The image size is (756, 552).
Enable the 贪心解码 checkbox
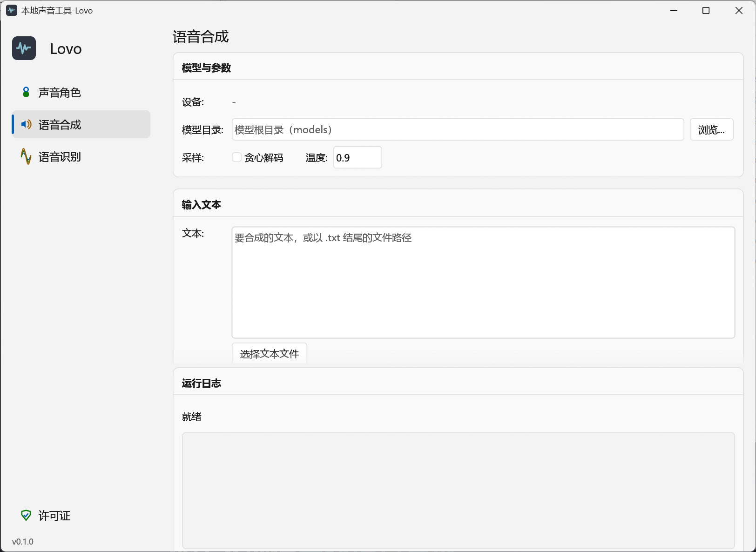(x=236, y=157)
